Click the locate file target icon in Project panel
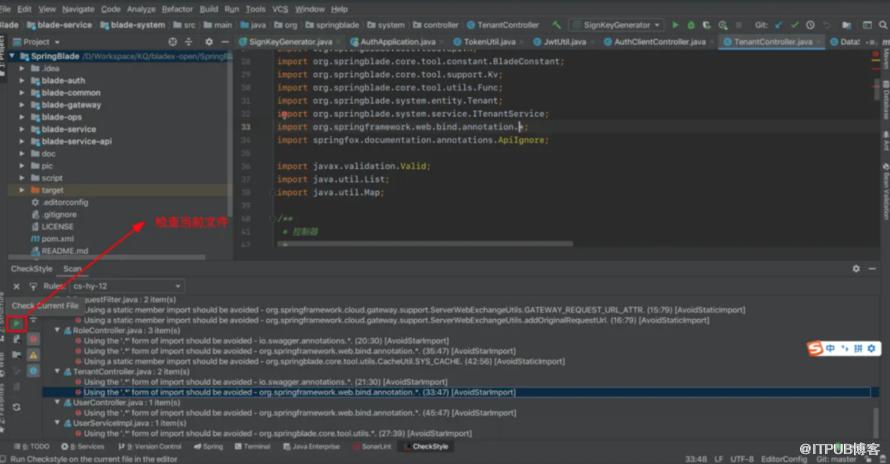890x464 pixels. pos(173,42)
